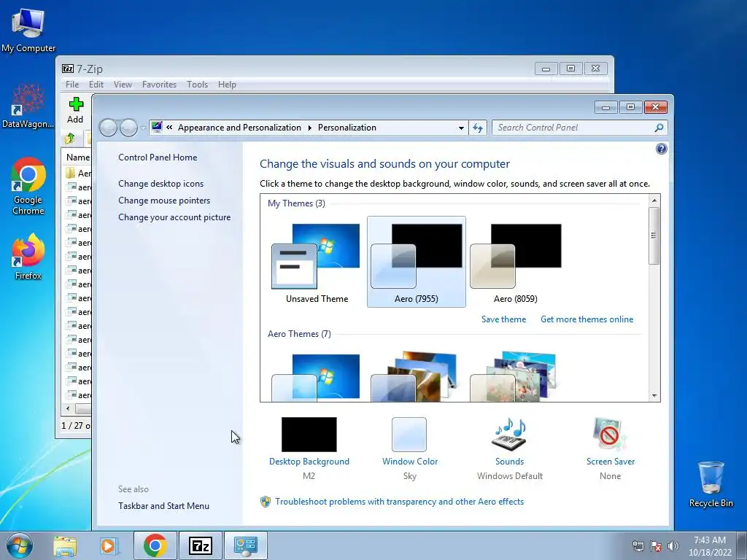Viewport: 747px width, 560px height.
Task: Click the Show desktop strip on the taskbar
Action: point(742,545)
